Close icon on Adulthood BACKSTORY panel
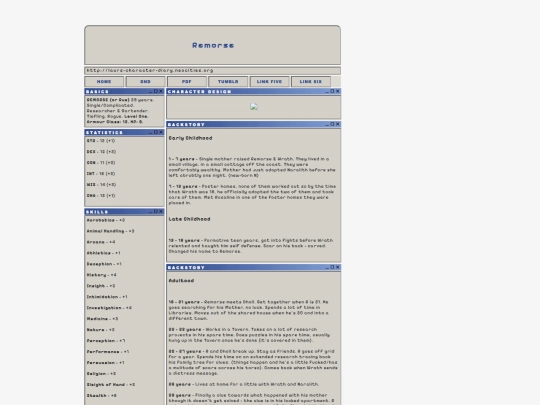 click(338, 267)
